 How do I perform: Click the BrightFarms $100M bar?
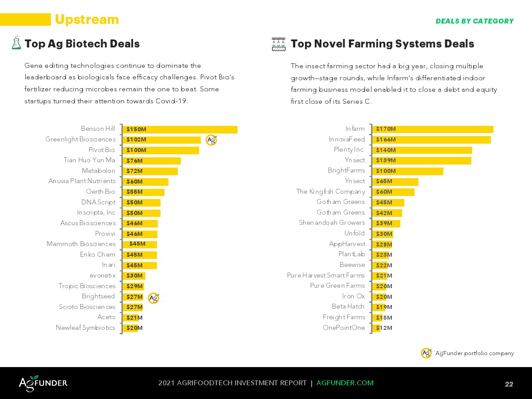(x=408, y=171)
